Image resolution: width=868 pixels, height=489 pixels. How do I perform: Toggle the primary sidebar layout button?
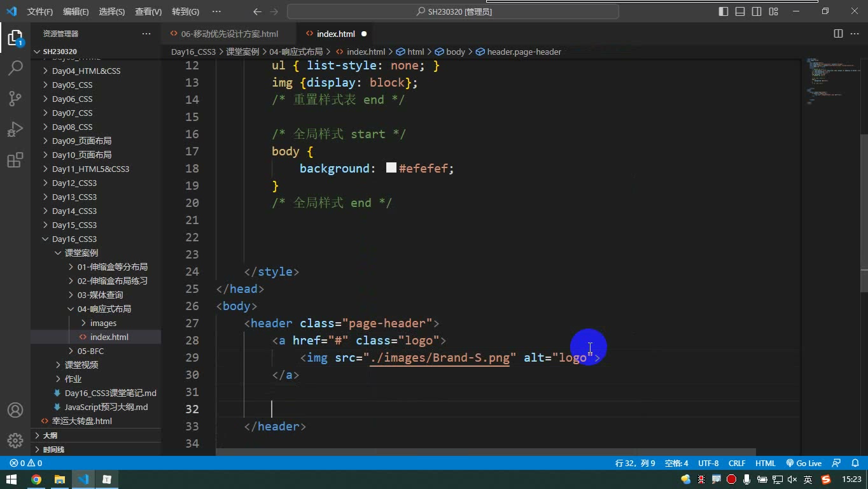pyautogui.click(x=724, y=11)
